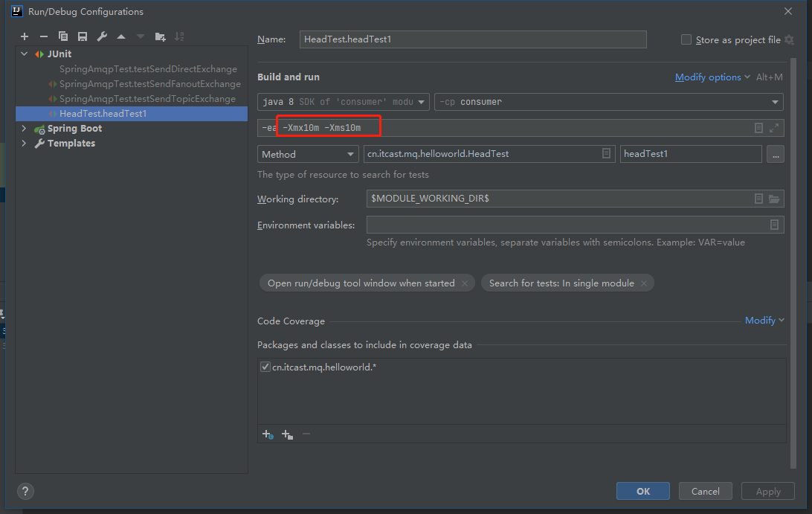Screen dimensions: 812x514
Task: Select SpringAmqpTest.testSendTopicExchange configuration
Action: pos(147,98)
